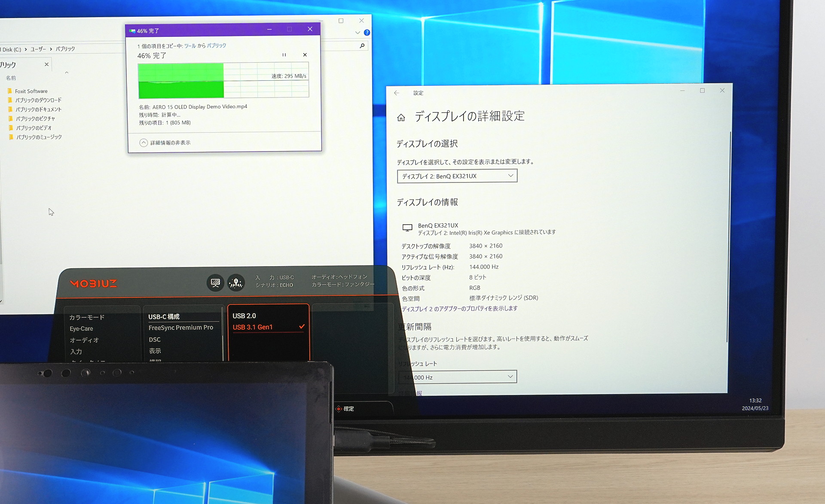Image resolution: width=825 pixels, height=504 pixels.
Task: Click the BenQ EX321UX monitor icon
Action: (x=407, y=228)
